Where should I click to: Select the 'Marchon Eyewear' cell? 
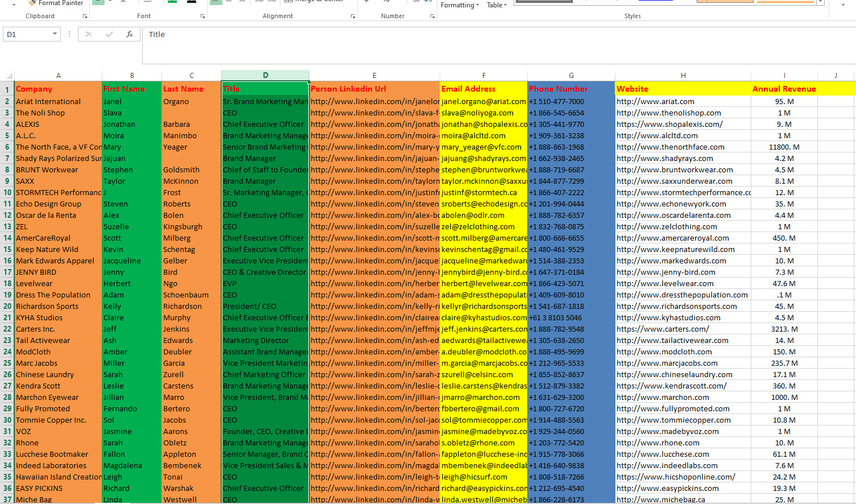[58, 397]
